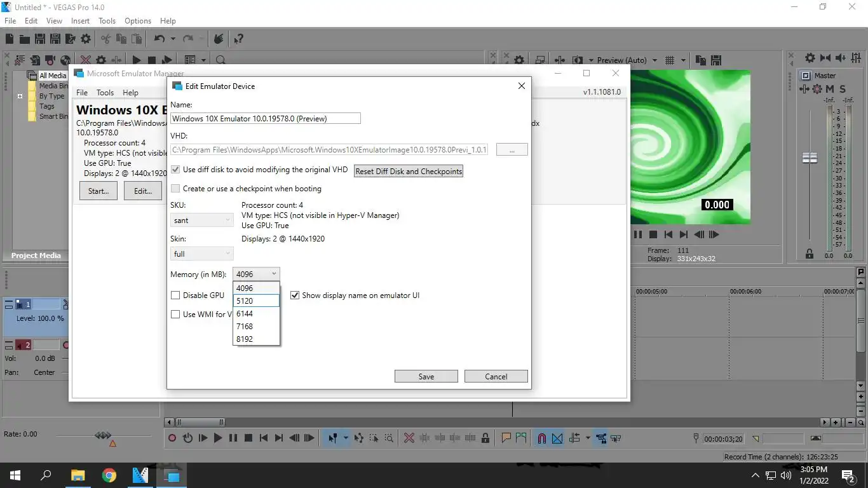Click the Copy Snapshot to clipboard icon
The width and height of the screenshot is (868, 488).
pyautogui.click(x=701, y=60)
